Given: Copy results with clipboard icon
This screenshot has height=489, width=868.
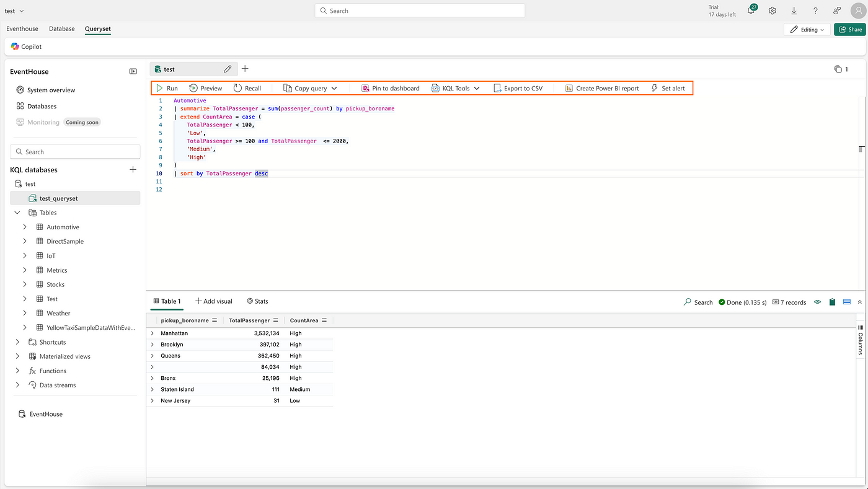Looking at the screenshot, I should click(832, 302).
